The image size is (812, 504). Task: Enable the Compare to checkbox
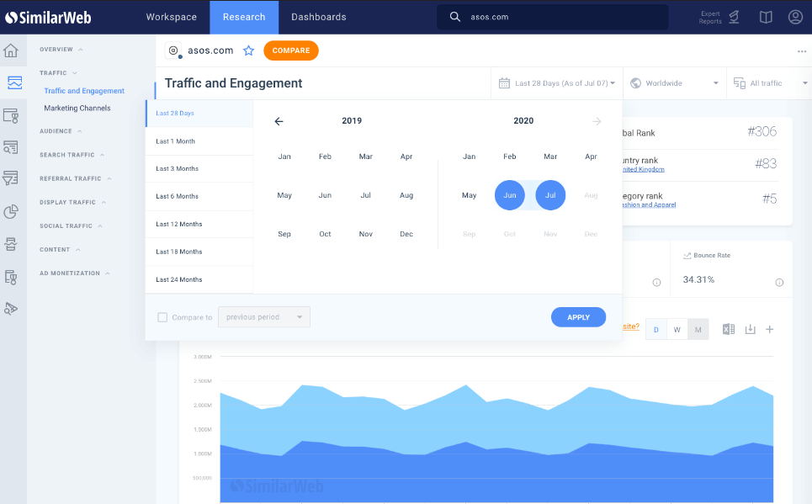pyautogui.click(x=162, y=317)
